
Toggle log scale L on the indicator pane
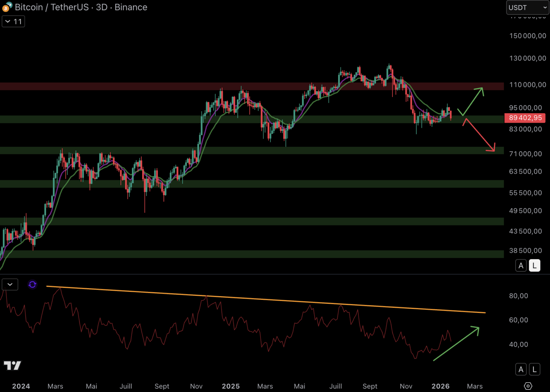534,369
